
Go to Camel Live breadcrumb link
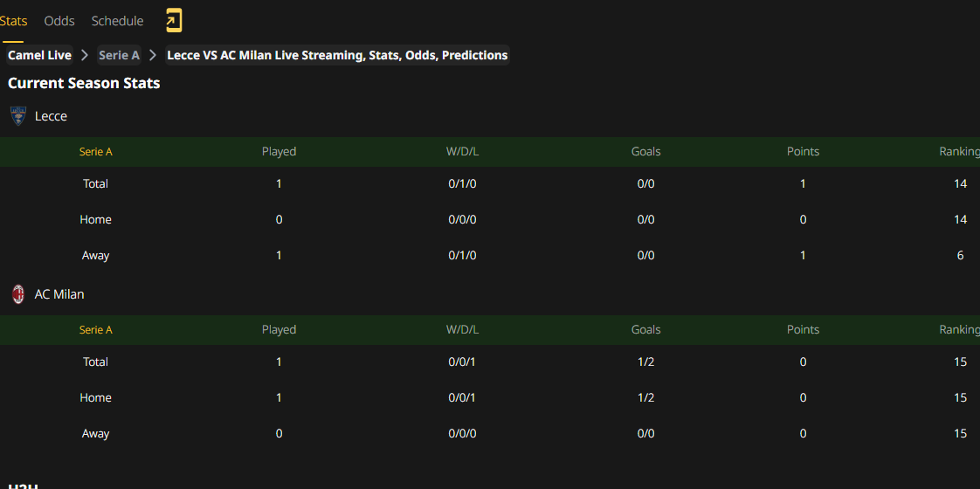39,55
